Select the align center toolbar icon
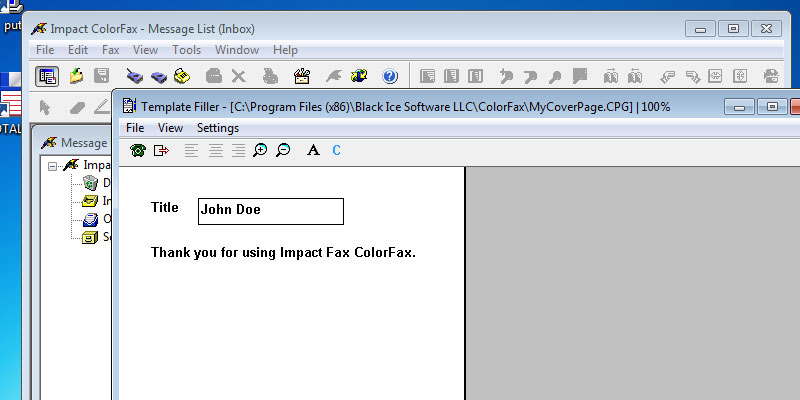800x400 pixels. (215, 150)
